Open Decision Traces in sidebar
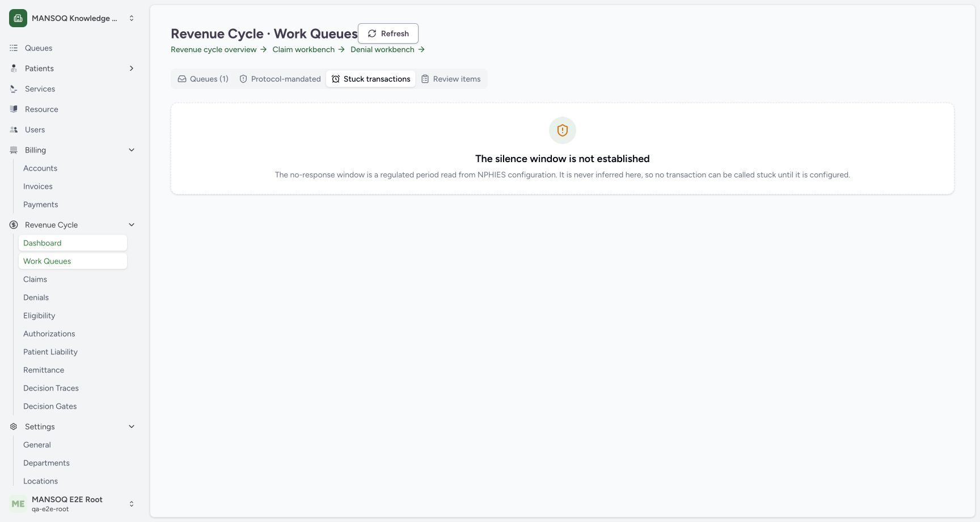Image resolution: width=980 pixels, height=522 pixels. coord(73,388)
